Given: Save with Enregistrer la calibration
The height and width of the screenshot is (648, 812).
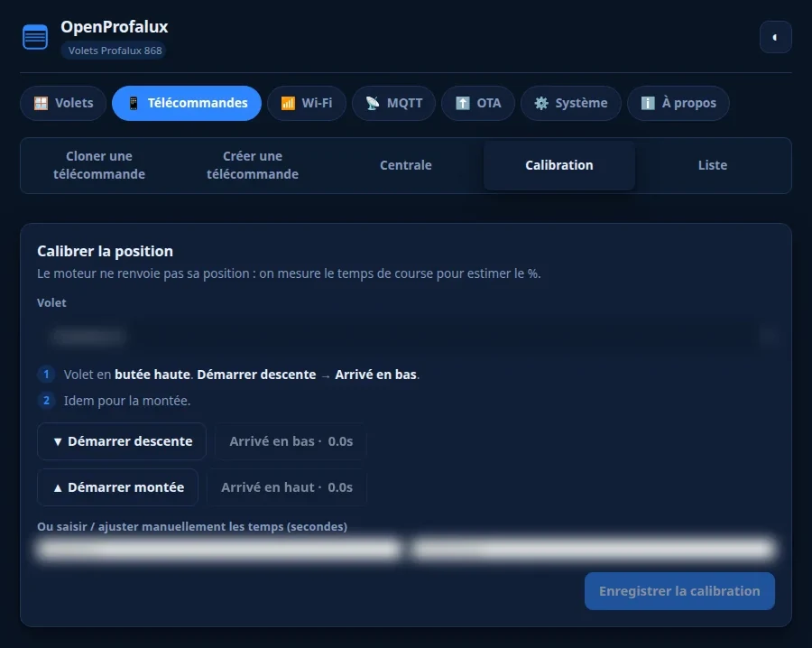Looking at the screenshot, I should tap(679, 591).
